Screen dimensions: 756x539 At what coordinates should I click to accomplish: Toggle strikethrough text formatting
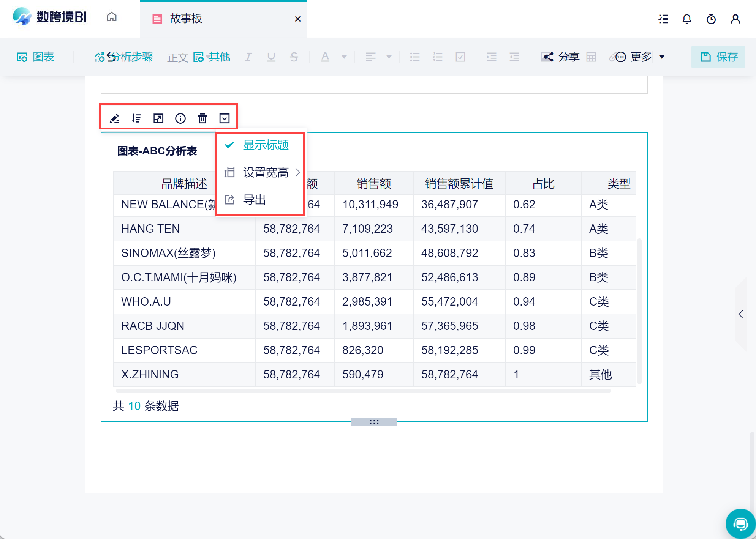(x=294, y=57)
